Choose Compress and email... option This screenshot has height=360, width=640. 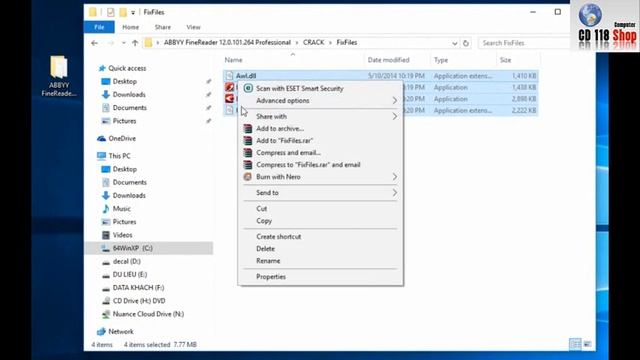(x=320, y=153)
